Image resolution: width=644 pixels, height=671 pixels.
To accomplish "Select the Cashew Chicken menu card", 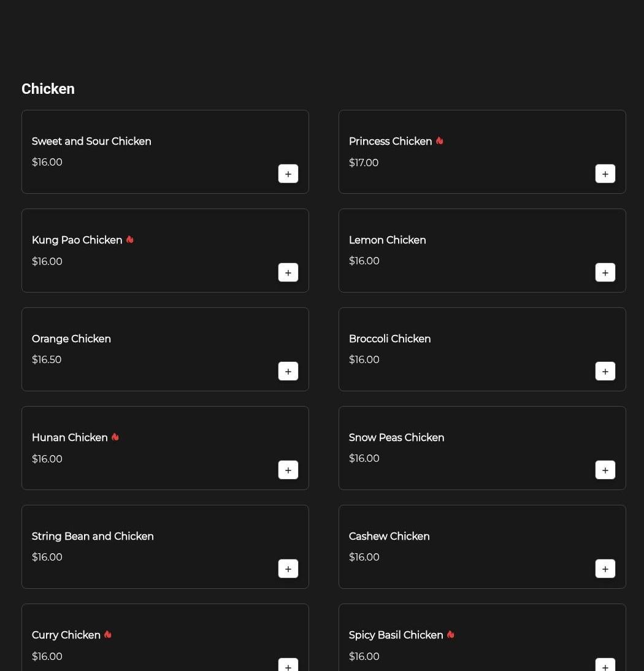I will (482, 546).
